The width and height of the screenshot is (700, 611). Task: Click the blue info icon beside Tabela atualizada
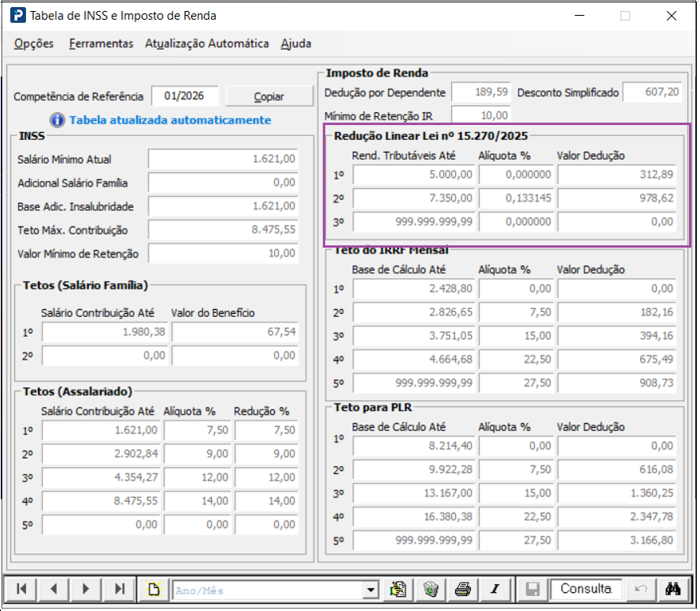57,120
